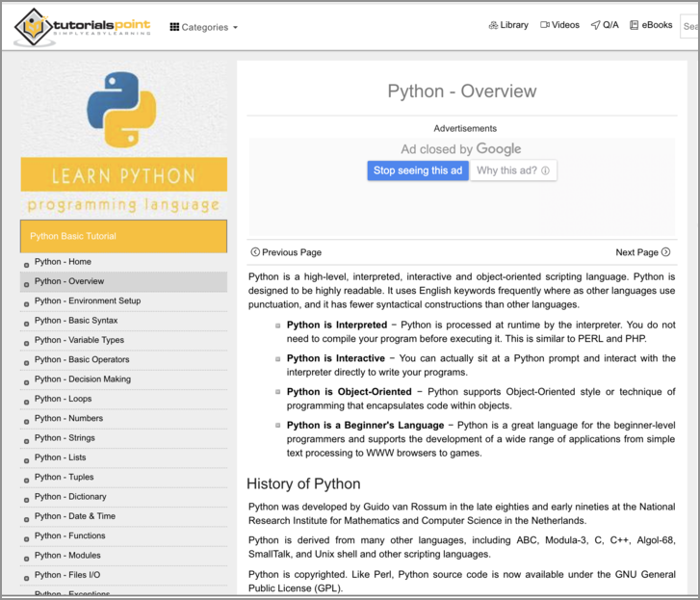Image resolution: width=700 pixels, height=600 pixels.
Task: Click the tutorialspoint logo
Action: 83,27
